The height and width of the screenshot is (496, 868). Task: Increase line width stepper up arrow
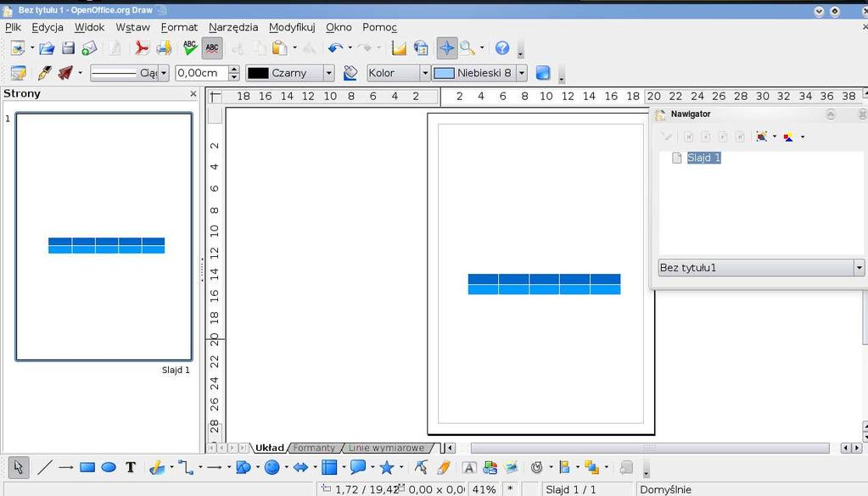tap(234, 70)
